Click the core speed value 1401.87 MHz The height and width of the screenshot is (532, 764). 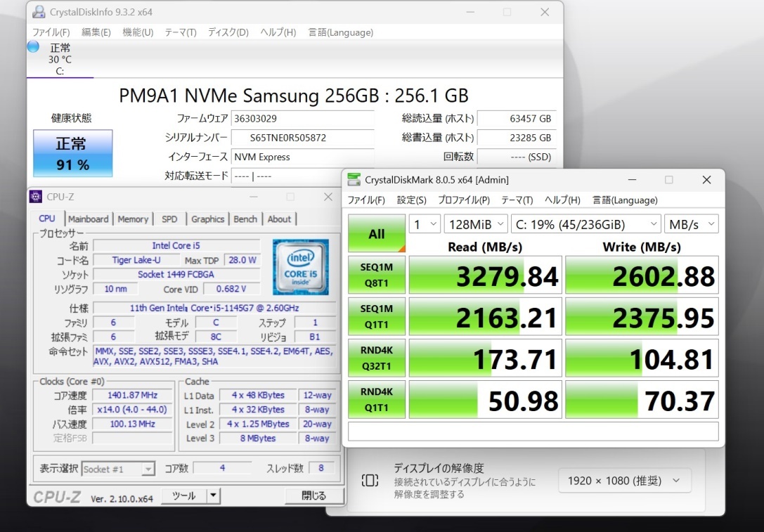(x=133, y=395)
